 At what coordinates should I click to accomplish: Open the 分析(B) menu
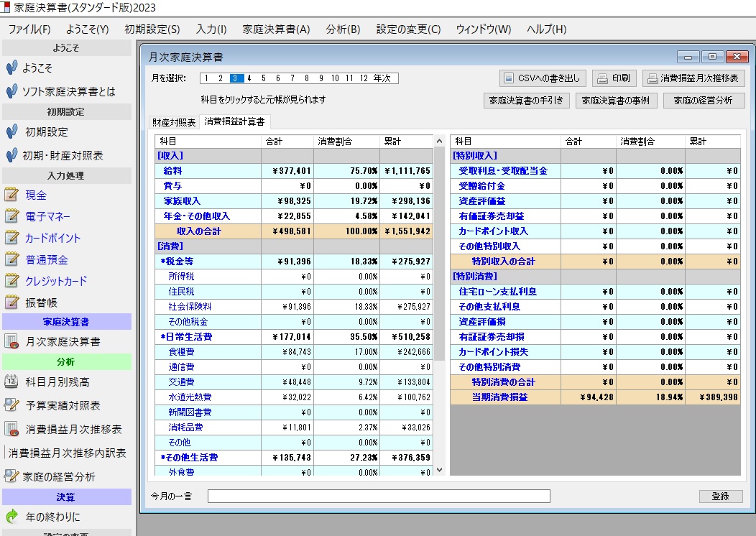click(343, 29)
